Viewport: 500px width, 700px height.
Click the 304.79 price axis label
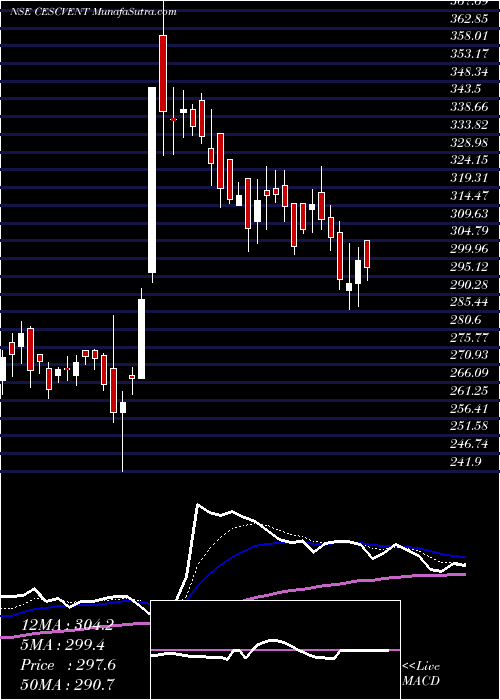(x=470, y=231)
